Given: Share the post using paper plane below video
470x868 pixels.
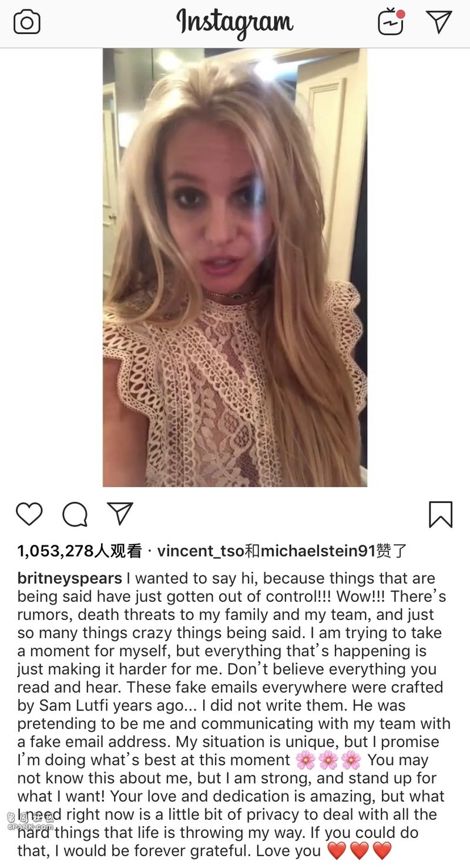Looking at the screenshot, I should [x=120, y=513].
